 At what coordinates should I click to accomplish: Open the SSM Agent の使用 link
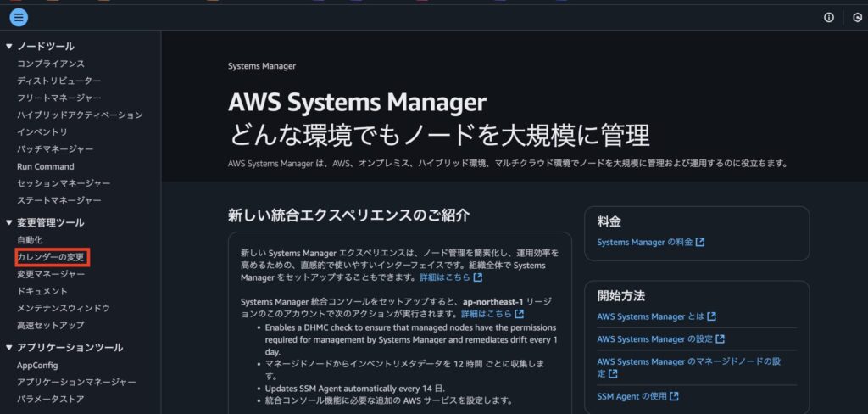point(632,396)
